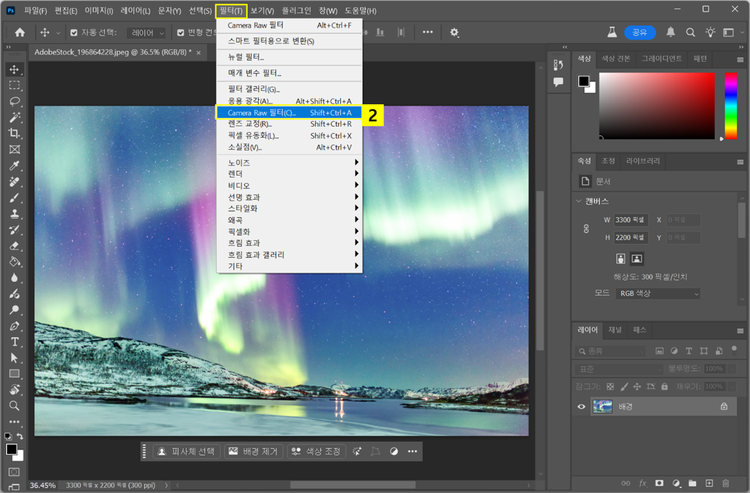Select the Hand tool

14,390
